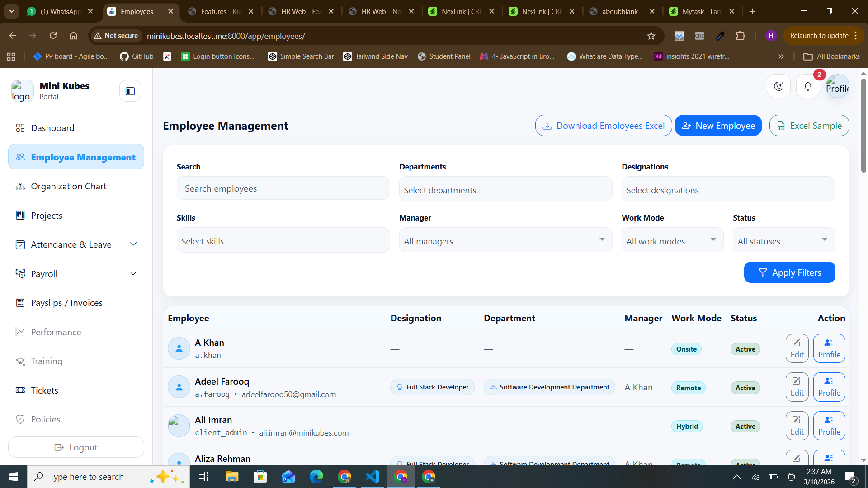Click the Edit icon for Adeel Farooq
868x488 pixels.
click(x=797, y=387)
